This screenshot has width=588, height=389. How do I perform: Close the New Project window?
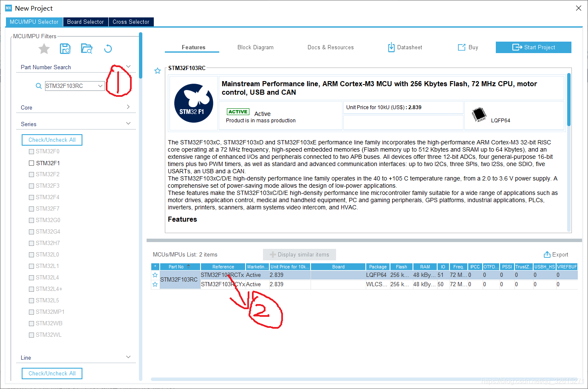(579, 8)
